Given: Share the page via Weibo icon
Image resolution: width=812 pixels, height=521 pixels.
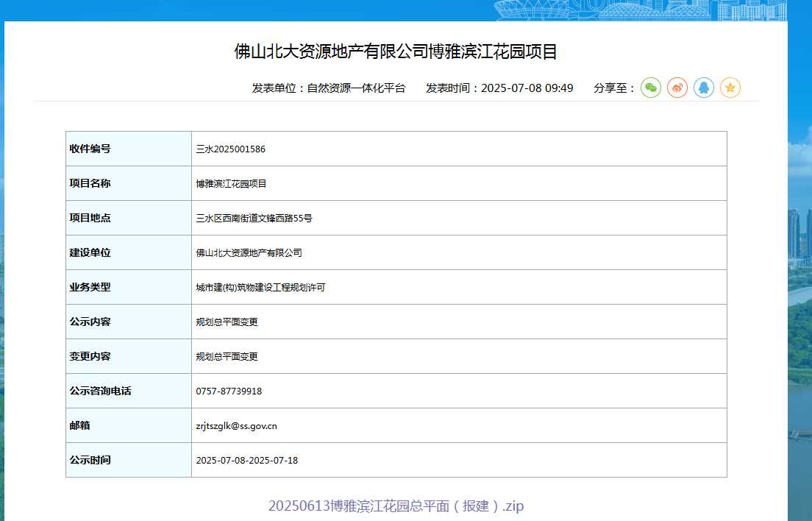Looking at the screenshot, I should click(677, 88).
